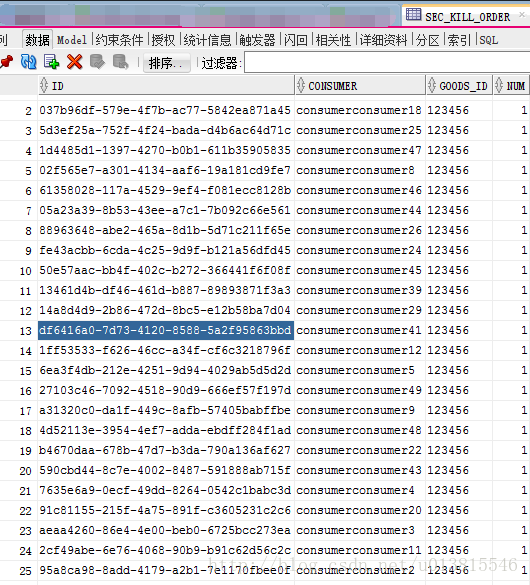Delete selected row with the red X icon
This screenshot has width=530, height=585.
tap(75, 62)
